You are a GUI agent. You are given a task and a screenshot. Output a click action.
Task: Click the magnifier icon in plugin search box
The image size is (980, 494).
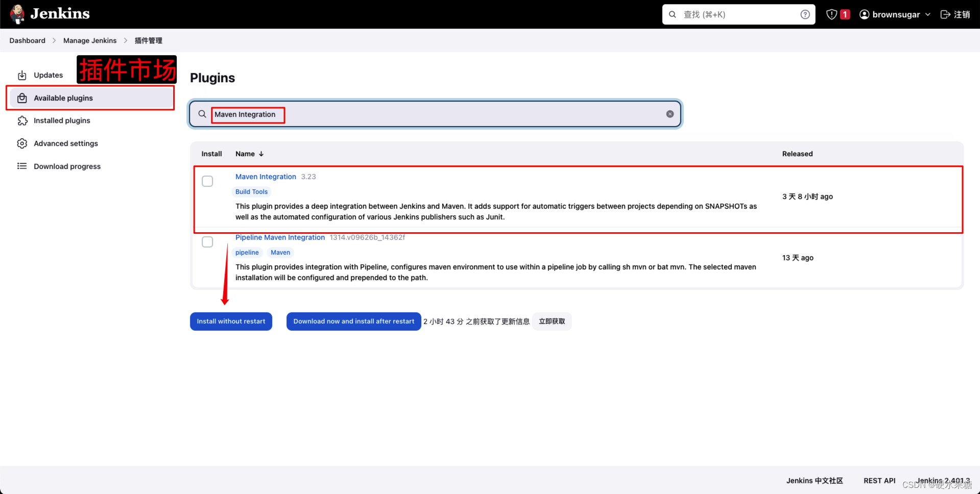[202, 114]
